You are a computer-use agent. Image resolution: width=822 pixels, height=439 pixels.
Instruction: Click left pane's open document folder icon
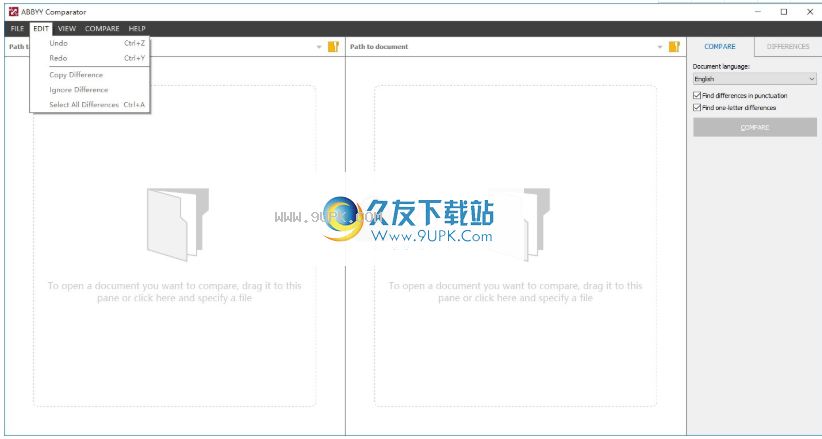[x=333, y=47]
